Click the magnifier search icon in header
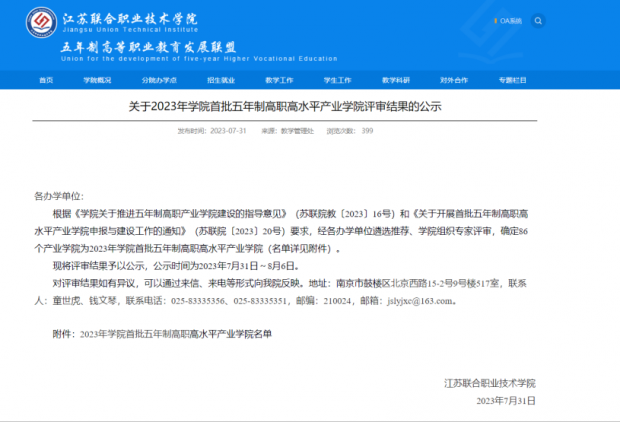 click(538, 21)
